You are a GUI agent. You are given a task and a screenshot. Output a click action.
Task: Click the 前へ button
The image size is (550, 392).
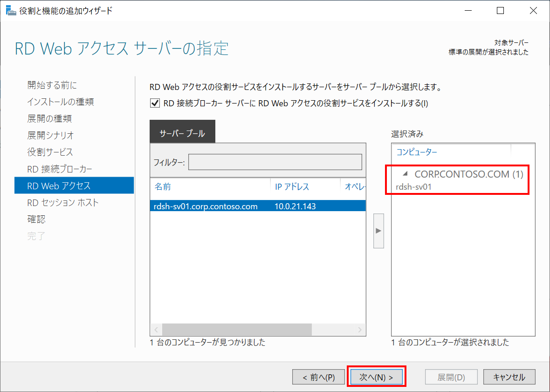[319, 377]
